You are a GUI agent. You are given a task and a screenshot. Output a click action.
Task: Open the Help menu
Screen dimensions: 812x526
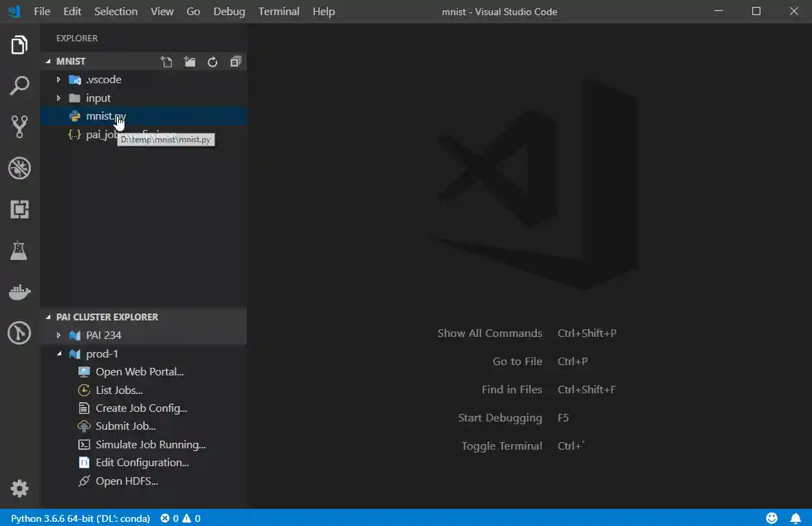click(324, 12)
